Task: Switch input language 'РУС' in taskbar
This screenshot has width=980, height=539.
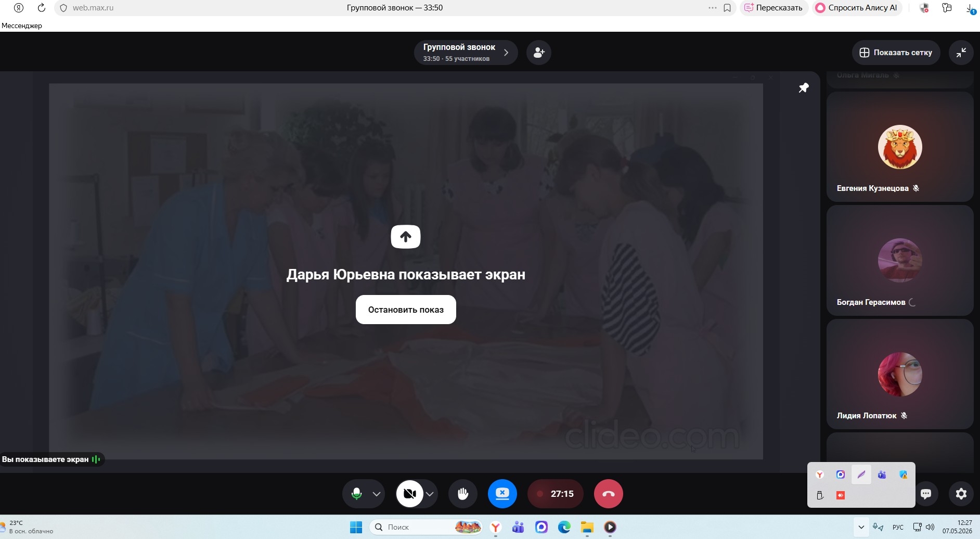Action: [898, 527]
